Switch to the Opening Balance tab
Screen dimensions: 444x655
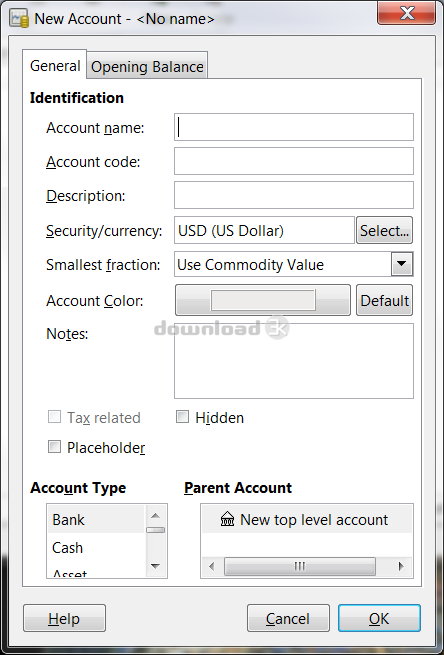[147, 66]
